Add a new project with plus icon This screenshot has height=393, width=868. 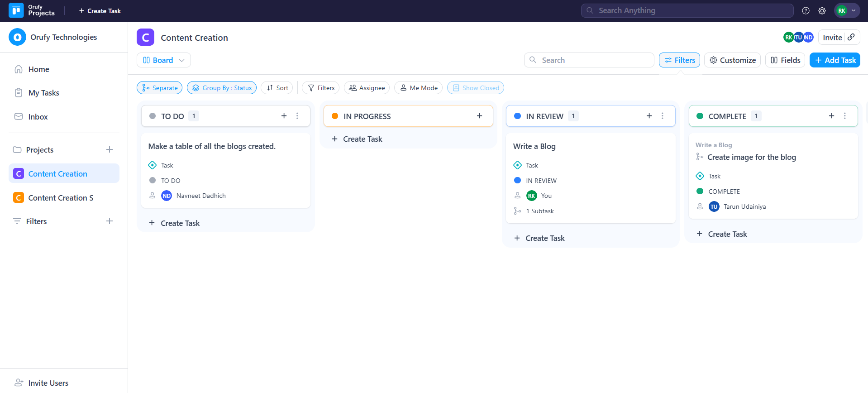click(110, 150)
